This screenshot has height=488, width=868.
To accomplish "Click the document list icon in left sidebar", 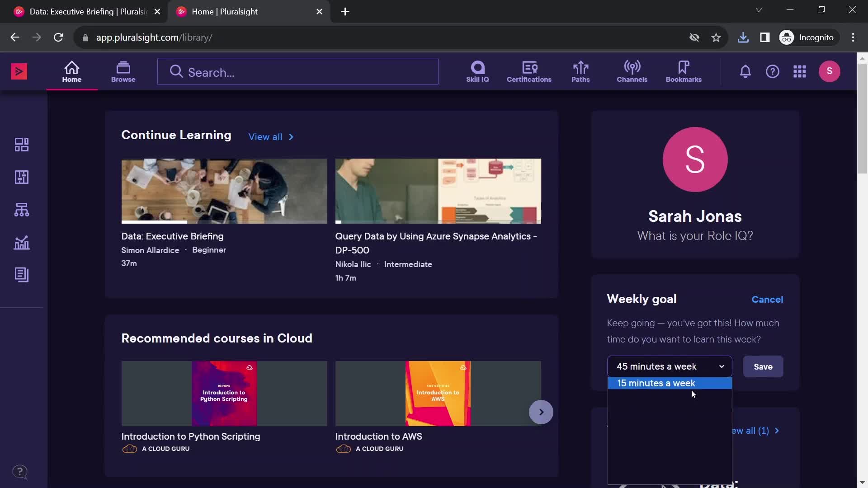I will click(x=22, y=275).
